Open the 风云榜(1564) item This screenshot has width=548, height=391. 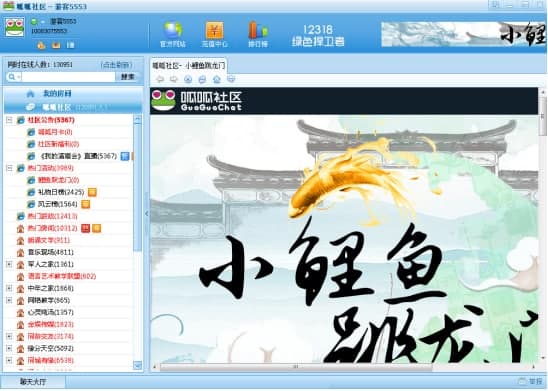click(x=58, y=204)
